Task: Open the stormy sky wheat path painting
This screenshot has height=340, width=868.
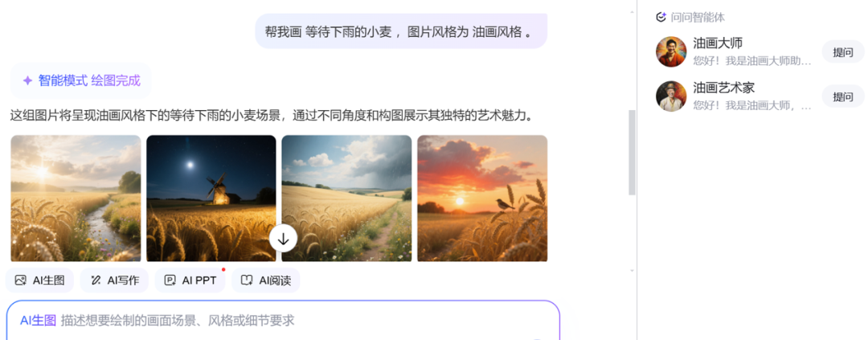Action: click(346, 199)
